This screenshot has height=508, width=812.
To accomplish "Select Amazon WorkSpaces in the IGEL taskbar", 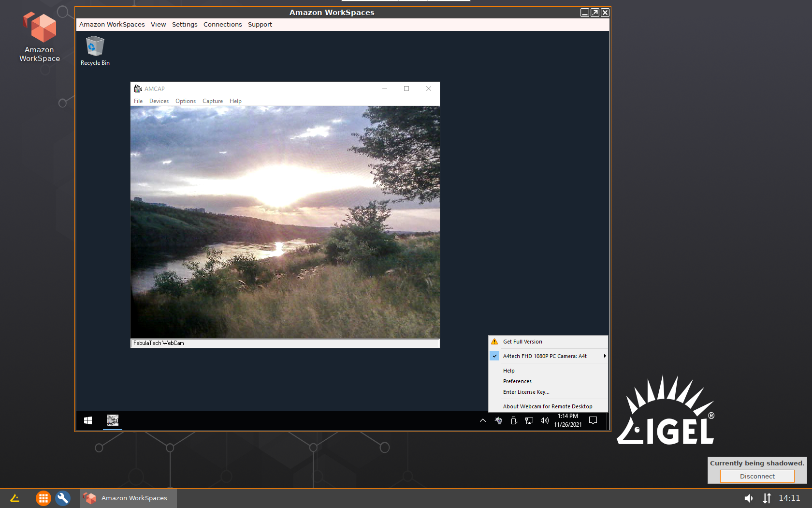I will pos(128,498).
